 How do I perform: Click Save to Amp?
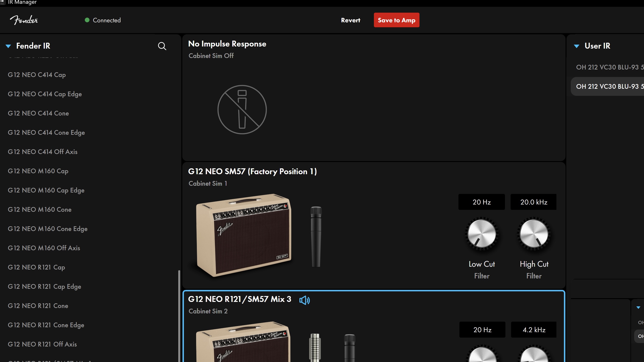click(396, 20)
